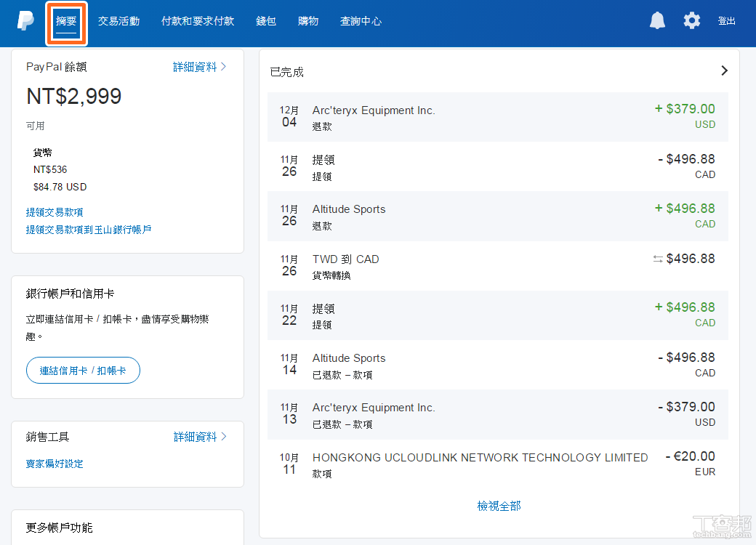756x545 pixels.
Task: Open the notifications bell
Action: pos(657,20)
